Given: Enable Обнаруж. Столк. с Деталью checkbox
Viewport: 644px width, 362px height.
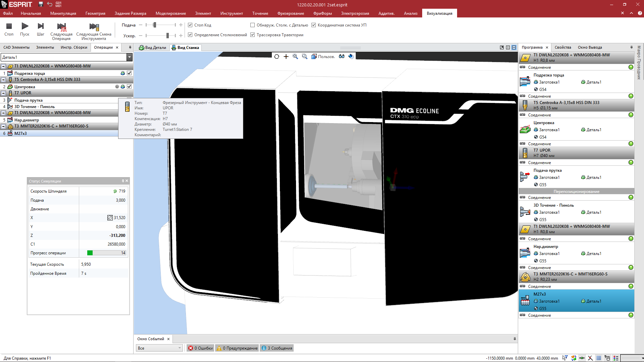Looking at the screenshot, I should 253,25.
